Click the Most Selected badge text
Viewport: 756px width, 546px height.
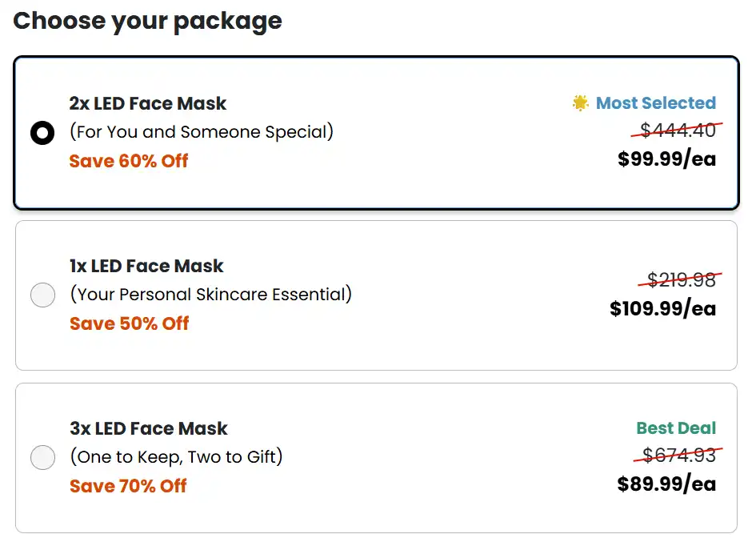(x=656, y=103)
